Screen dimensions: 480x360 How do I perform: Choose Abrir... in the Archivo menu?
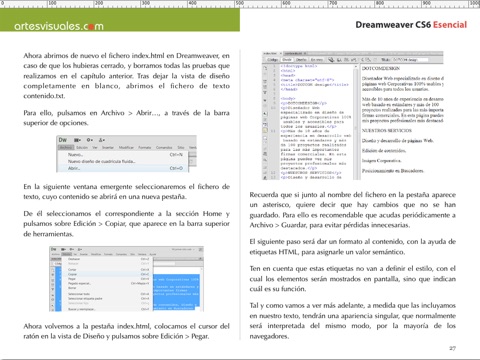[123, 168]
